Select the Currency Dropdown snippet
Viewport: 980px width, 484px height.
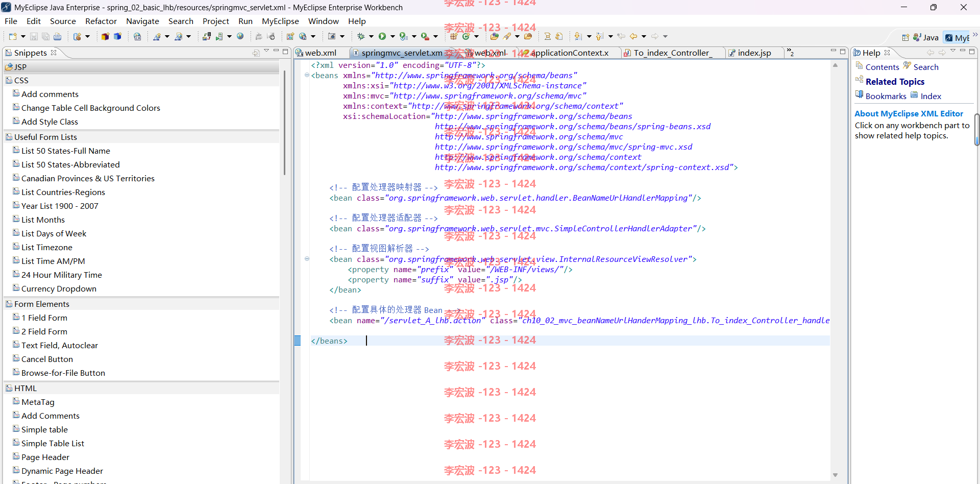tap(59, 288)
